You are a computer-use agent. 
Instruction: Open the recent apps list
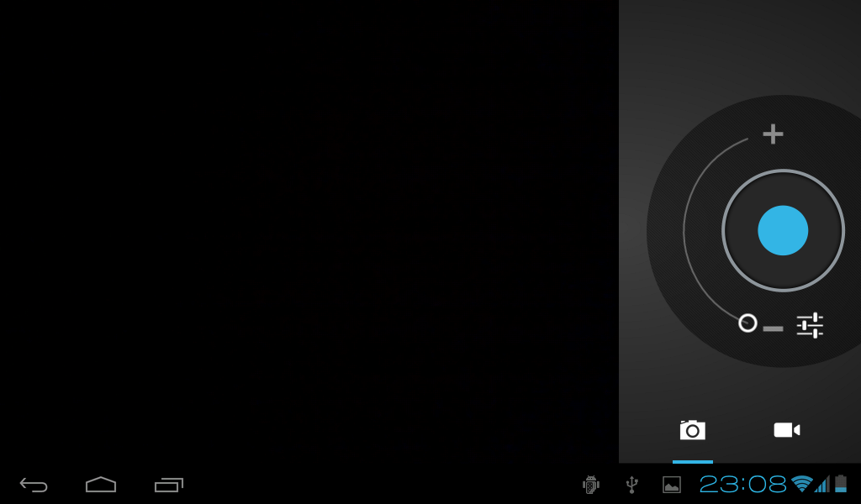(169, 485)
